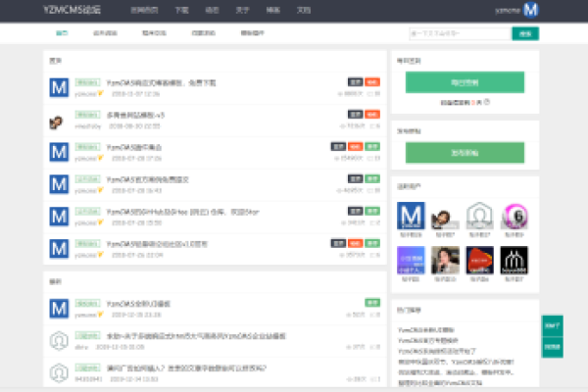Click the large green daily sign-in button
The height and width of the screenshot is (392, 588).
pyautogui.click(x=465, y=82)
